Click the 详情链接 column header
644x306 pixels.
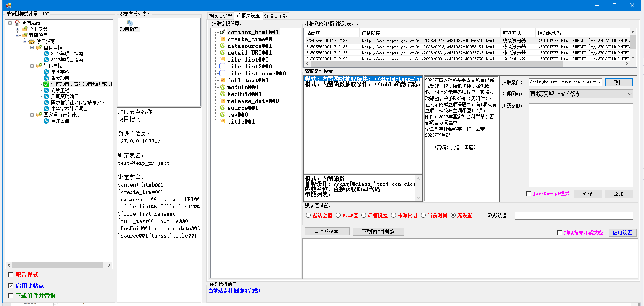coord(430,33)
